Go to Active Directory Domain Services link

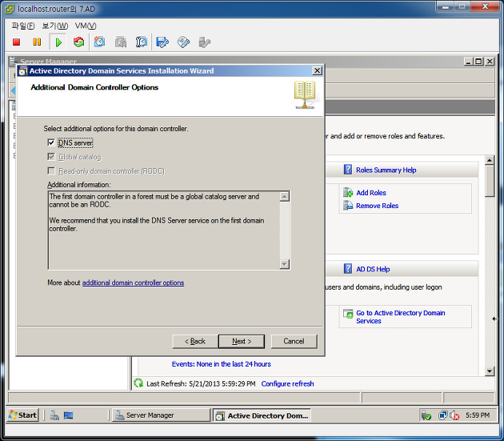(x=401, y=317)
